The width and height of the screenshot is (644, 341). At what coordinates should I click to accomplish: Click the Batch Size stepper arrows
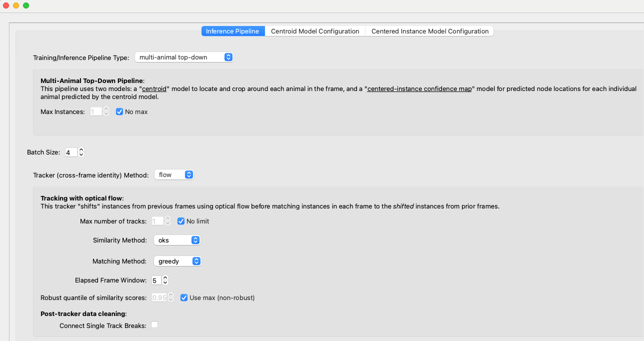tap(81, 152)
